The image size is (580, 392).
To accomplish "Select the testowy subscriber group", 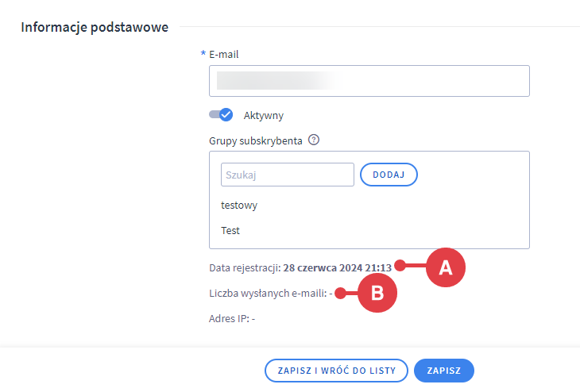I will pyautogui.click(x=239, y=206).
